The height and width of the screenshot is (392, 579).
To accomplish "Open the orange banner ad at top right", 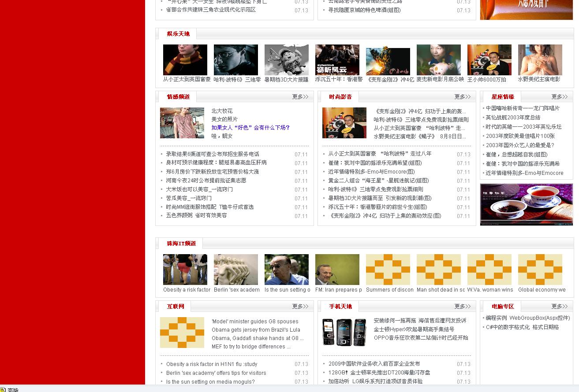I will coord(527,10).
